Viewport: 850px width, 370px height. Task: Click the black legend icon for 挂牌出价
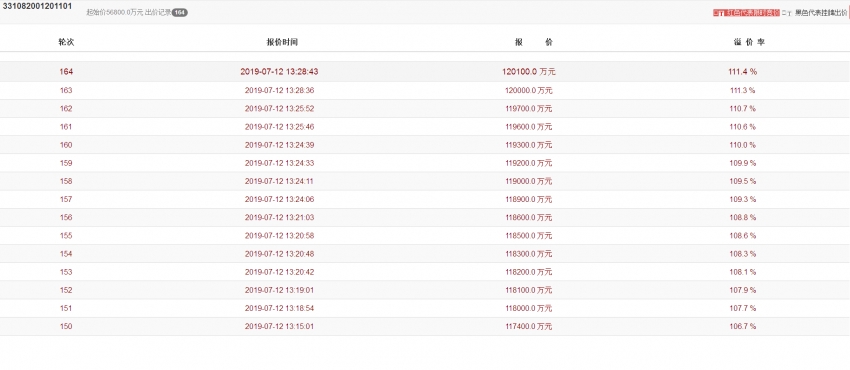coord(787,12)
